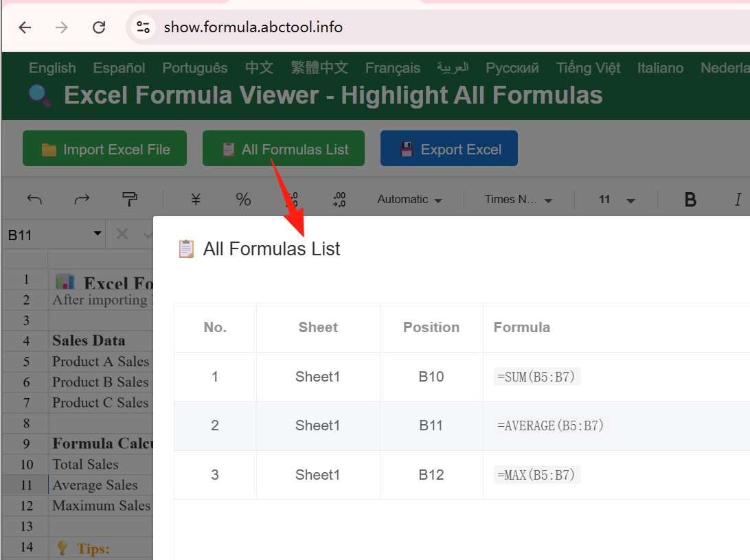Screen dimensions: 750x560
Task: Toggle bold formatting
Action: (x=690, y=199)
